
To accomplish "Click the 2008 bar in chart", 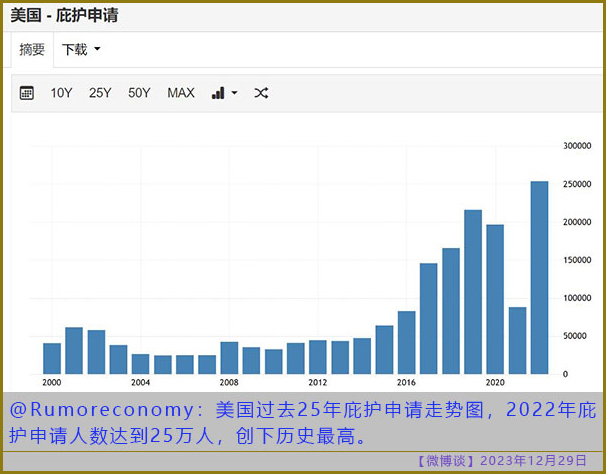I will coord(229,357).
